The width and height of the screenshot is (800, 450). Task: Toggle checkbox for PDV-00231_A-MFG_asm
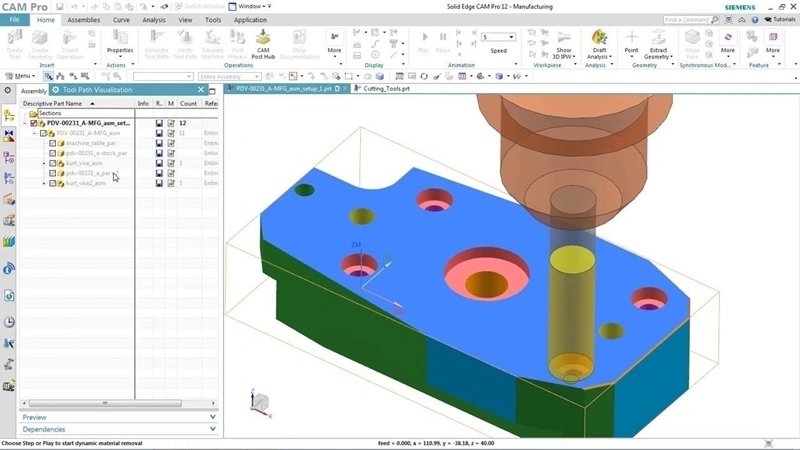point(43,133)
